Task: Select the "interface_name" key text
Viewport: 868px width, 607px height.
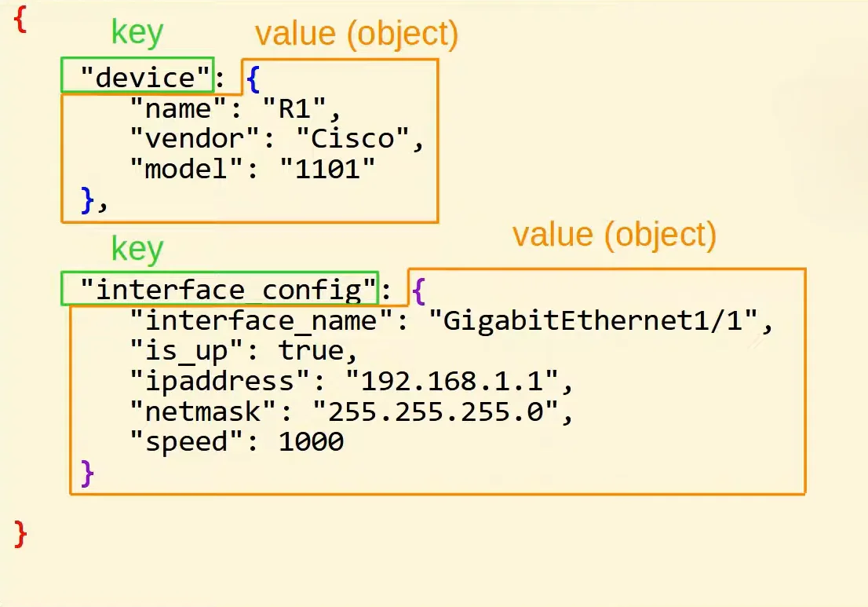Action: pos(261,320)
